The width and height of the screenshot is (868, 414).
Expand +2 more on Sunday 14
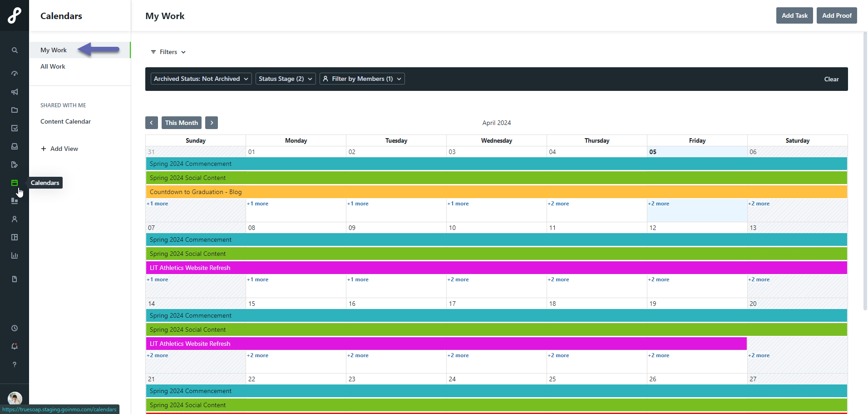[158, 355]
